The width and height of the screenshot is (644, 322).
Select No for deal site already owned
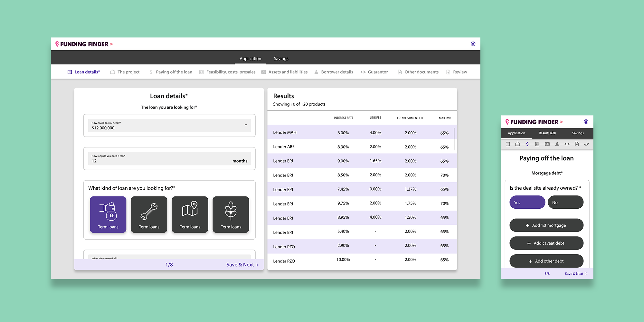pyautogui.click(x=565, y=202)
